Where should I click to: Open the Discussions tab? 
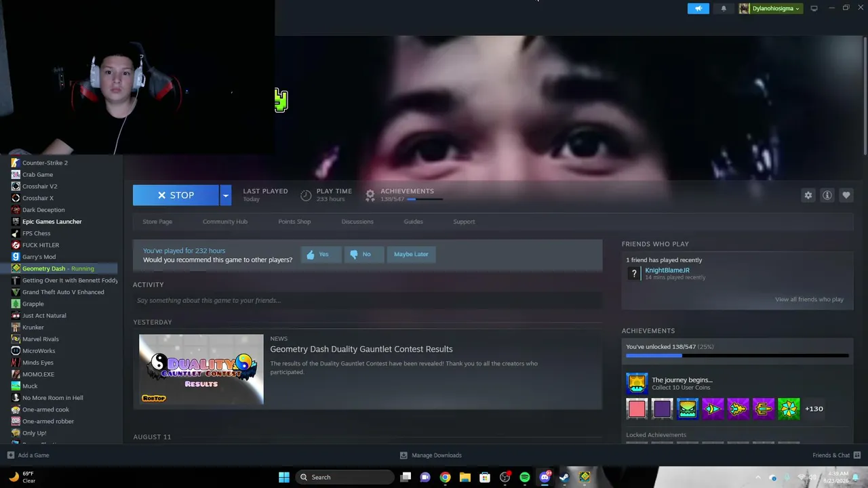(357, 222)
